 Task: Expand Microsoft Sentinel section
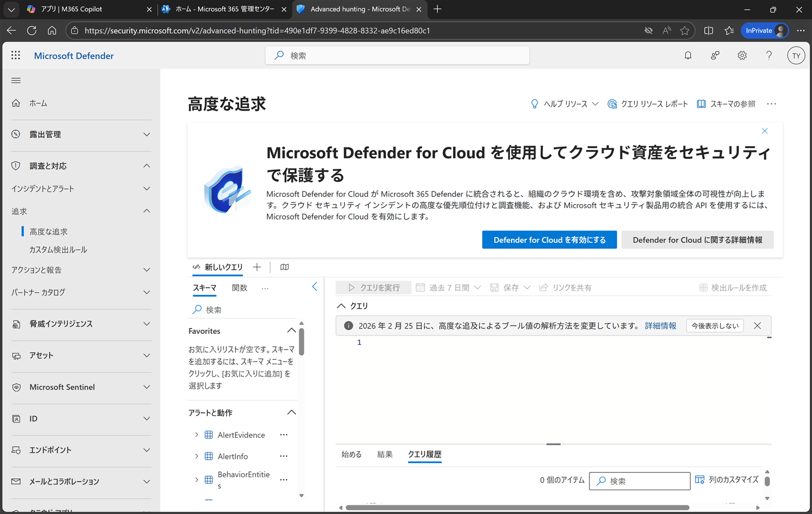[81, 387]
